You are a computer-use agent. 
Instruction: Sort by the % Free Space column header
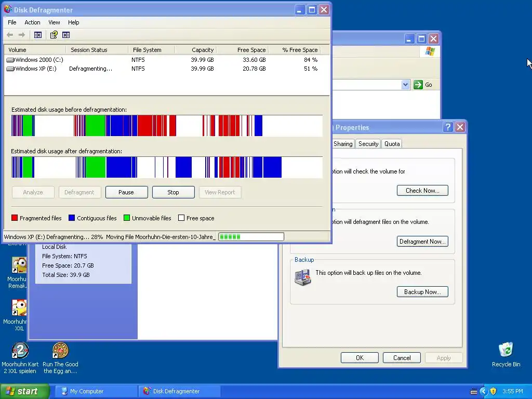pos(295,50)
